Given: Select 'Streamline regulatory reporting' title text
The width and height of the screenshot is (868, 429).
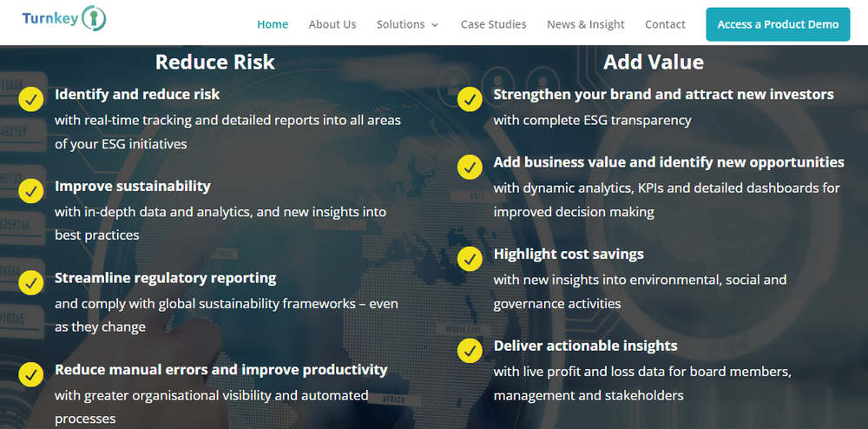Looking at the screenshot, I should click(x=166, y=278).
